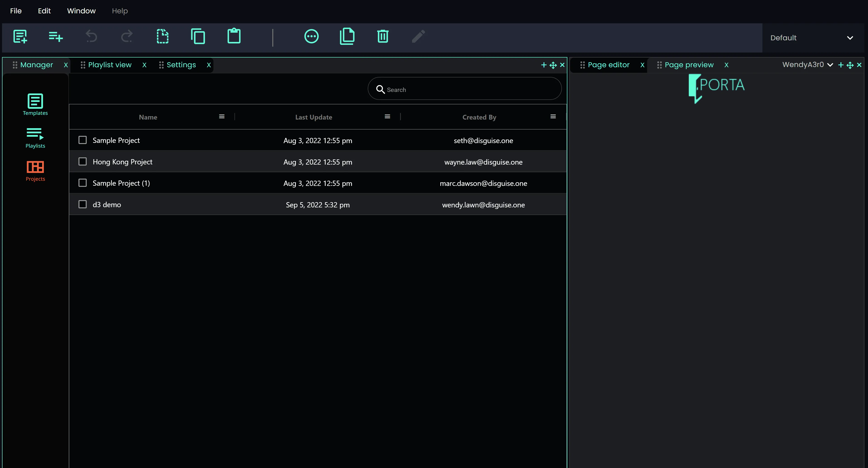Screen dimensions: 868x468
Task: Add a new panel using the plus button
Action: [544, 65]
